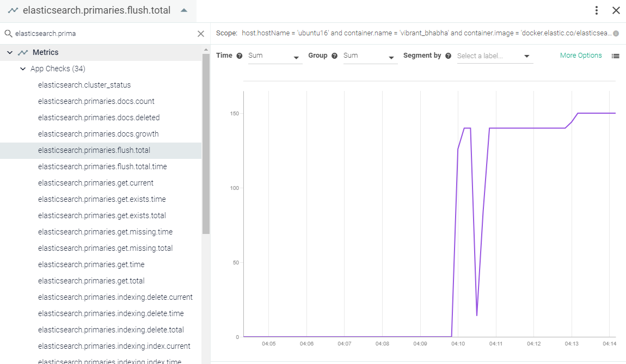Click into the metric search input
The height and width of the screenshot is (364, 626).
(104, 34)
